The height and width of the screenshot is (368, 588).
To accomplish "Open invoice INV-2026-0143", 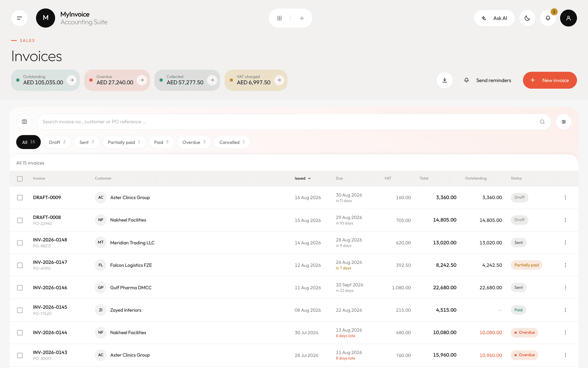I will pos(50,352).
